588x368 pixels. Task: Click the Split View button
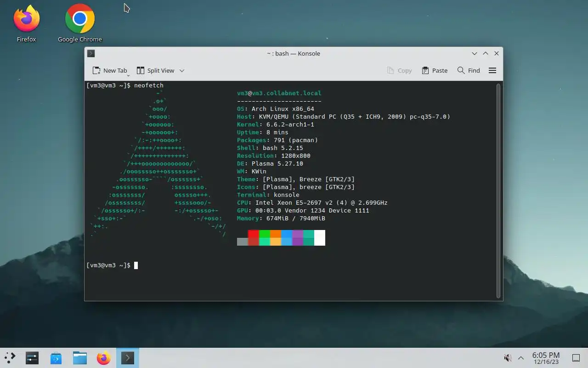click(155, 70)
